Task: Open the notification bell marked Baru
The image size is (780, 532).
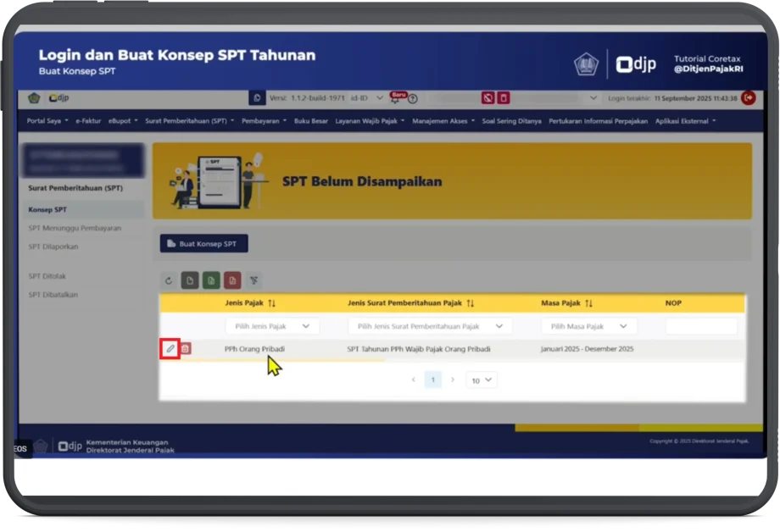Action: pyautogui.click(x=396, y=98)
